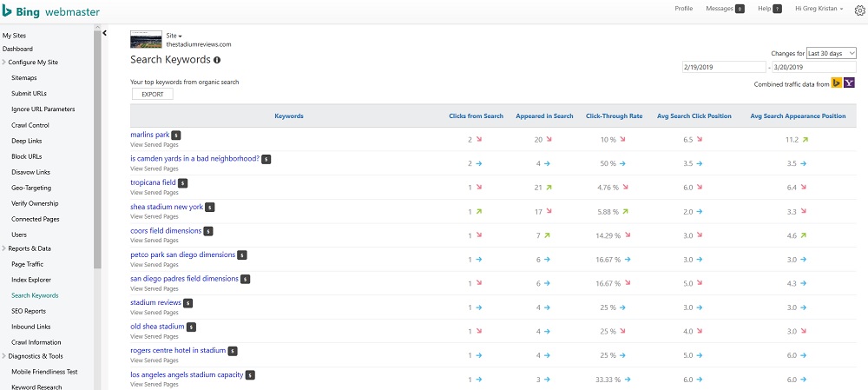Open the settings gear icon
This screenshot has width=868, height=390.
point(859,10)
